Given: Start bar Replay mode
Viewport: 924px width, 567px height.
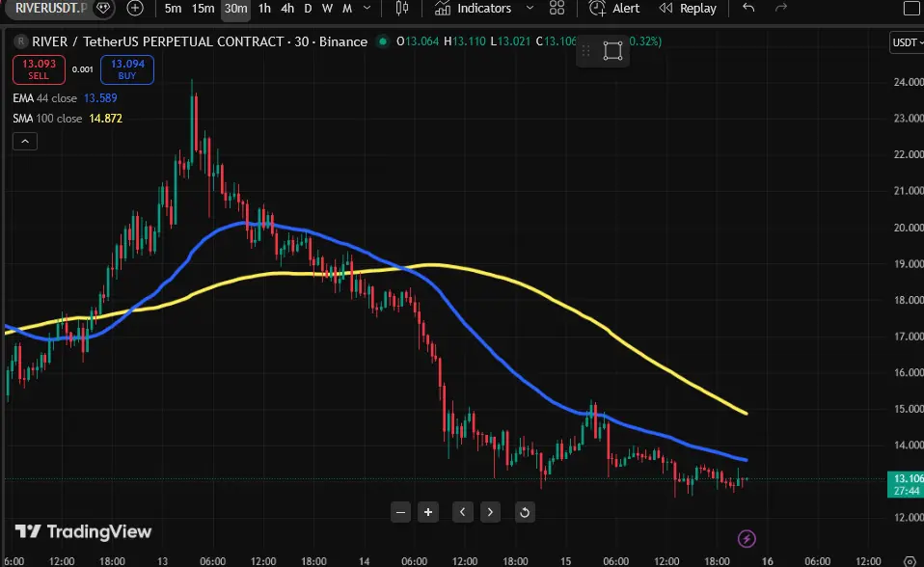Looking at the screenshot, I should (688, 9).
